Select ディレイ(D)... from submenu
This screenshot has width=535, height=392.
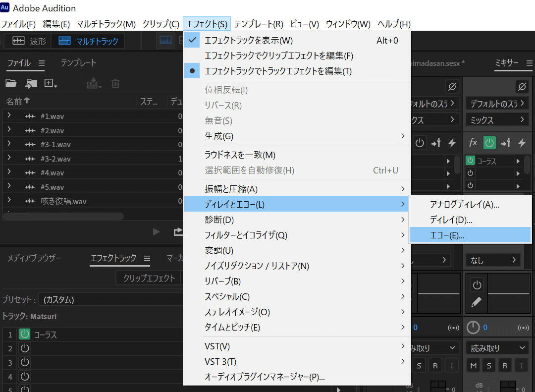[470, 220]
